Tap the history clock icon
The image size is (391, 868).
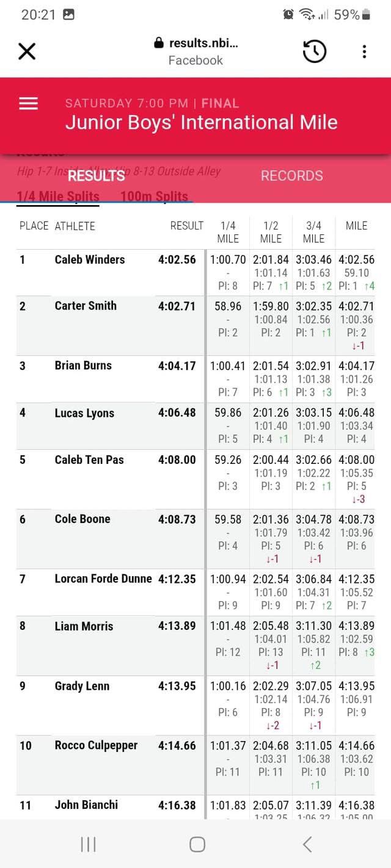pyautogui.click(x=315, y=51)
